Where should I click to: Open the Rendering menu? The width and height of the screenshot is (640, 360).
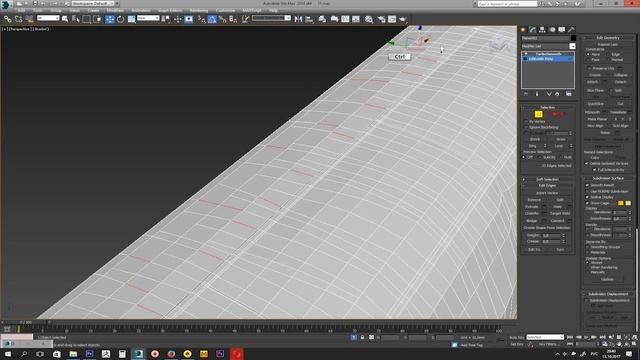pyautogui.click(x=199, y=10)
